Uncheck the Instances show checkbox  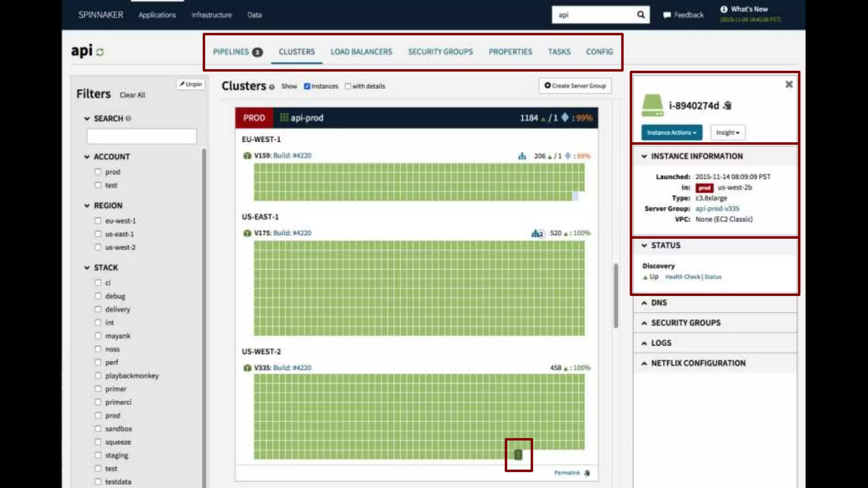(307, 86)
